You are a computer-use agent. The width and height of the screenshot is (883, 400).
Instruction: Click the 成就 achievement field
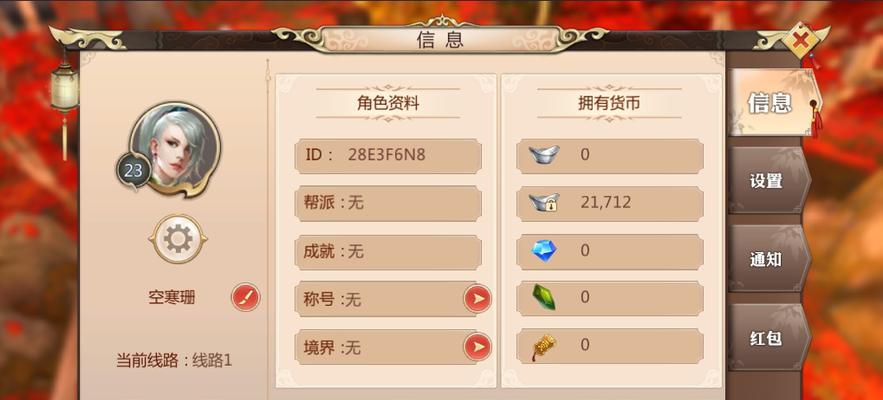(x=388, y=252)
